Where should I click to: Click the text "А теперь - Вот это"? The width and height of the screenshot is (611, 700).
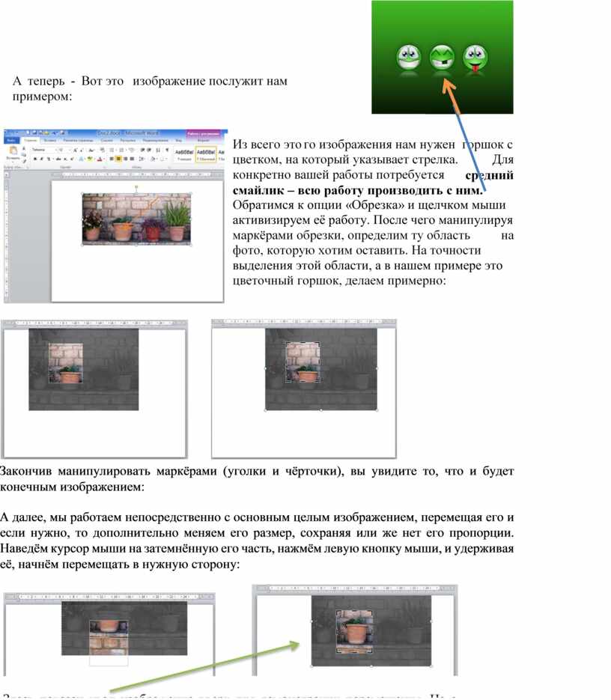pos(68,82)
